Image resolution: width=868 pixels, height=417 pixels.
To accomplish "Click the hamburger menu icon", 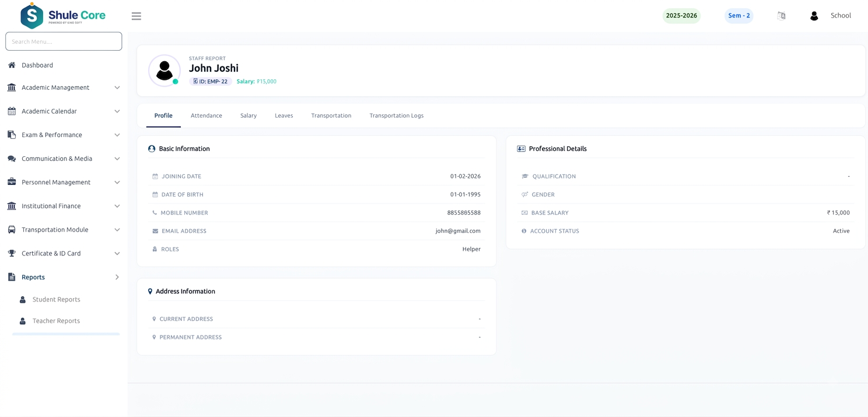I will coord(136,16).
